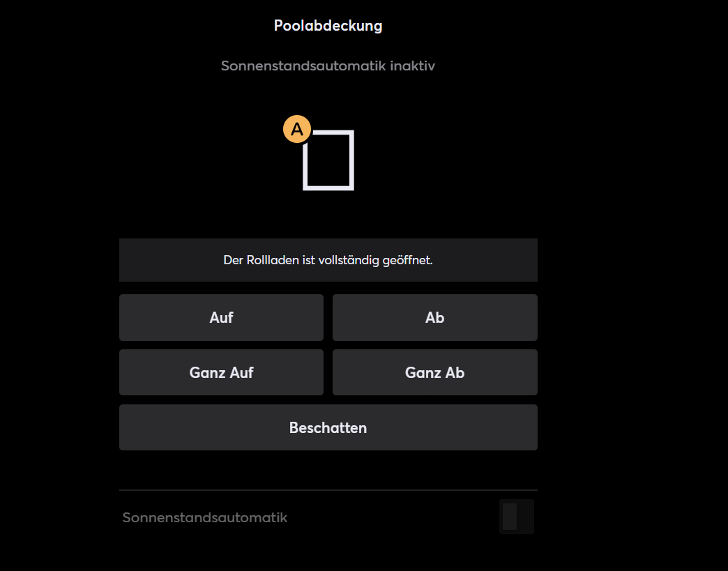728x571 pixels.
Task: Click the orange "A" automatic badge
Action: 297,129
